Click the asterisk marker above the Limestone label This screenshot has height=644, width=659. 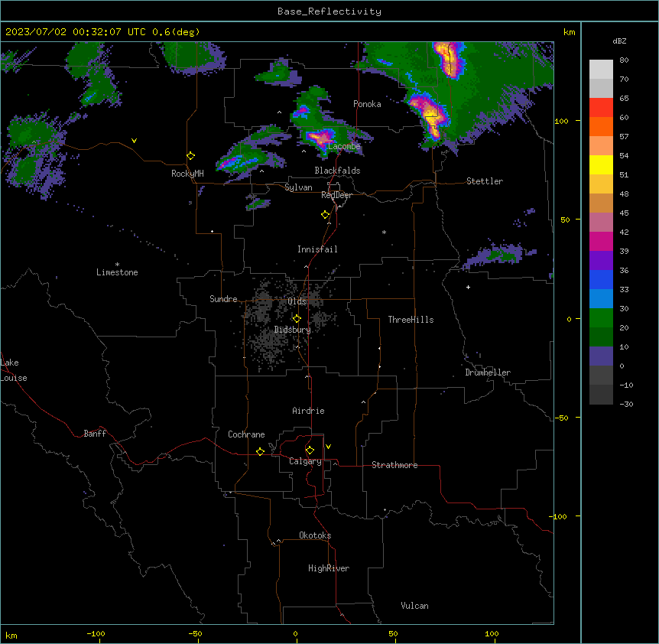click(x=117, y=264)
